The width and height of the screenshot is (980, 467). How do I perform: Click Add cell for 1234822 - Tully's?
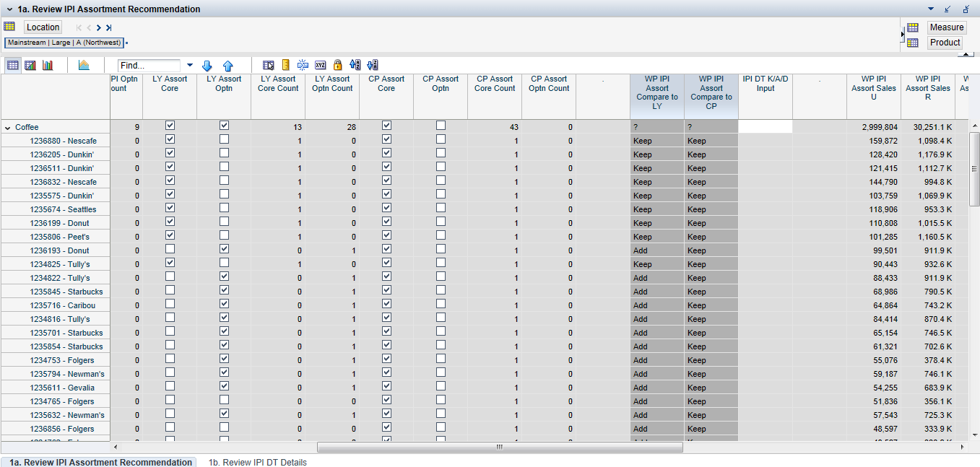(x=657, y=278)
